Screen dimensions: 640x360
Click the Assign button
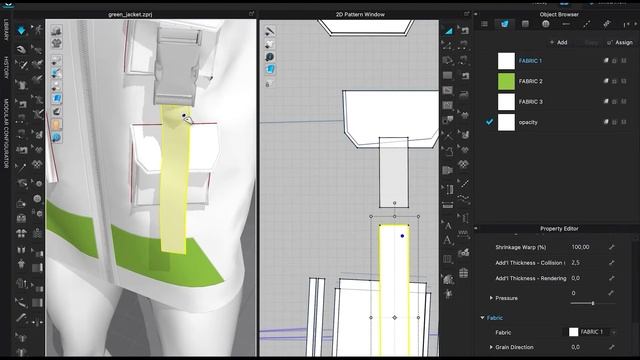tap(620, 42)
